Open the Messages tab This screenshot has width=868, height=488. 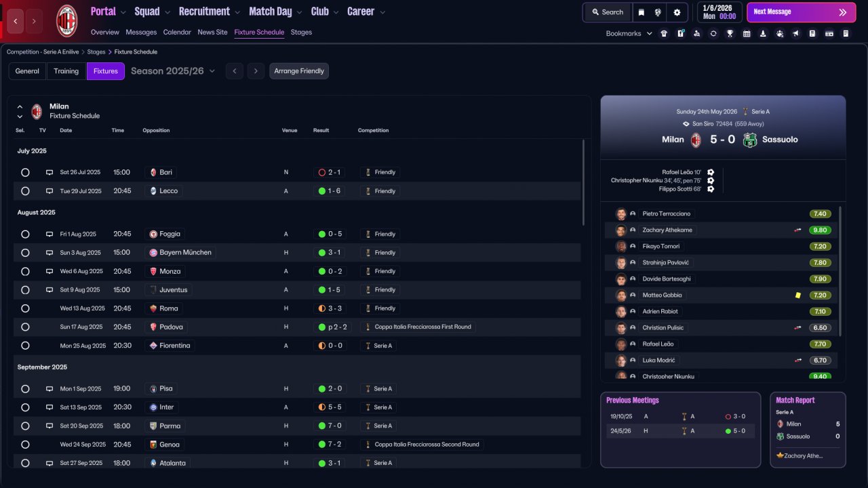pos(141,32)
